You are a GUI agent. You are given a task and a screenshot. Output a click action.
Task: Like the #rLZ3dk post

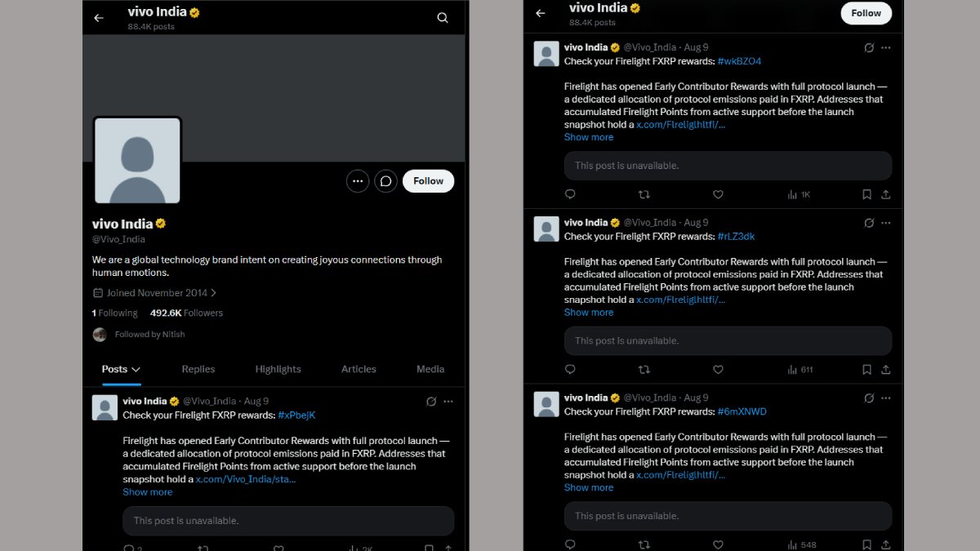click(718, 370)
